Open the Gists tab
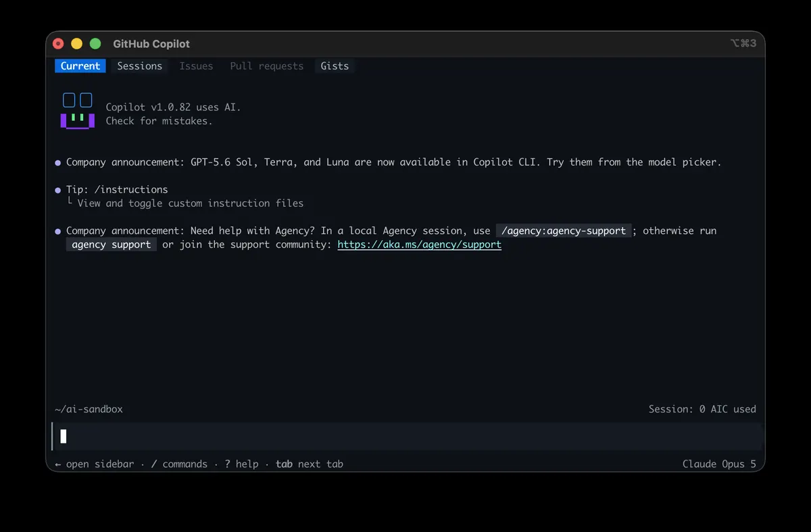 (x=335, y=66)
